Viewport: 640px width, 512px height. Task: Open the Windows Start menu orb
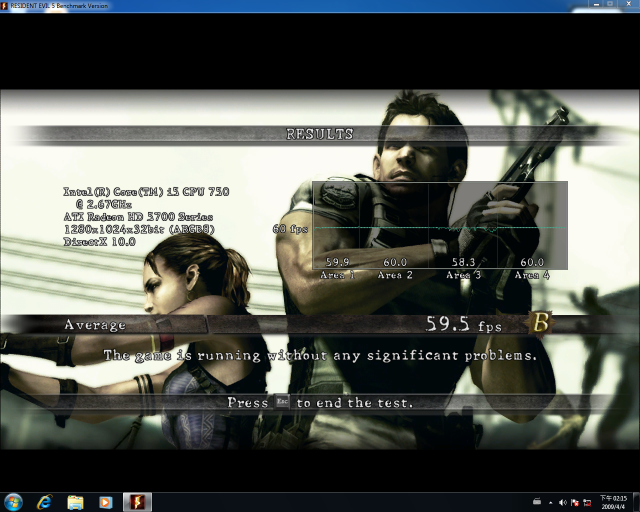13,502
